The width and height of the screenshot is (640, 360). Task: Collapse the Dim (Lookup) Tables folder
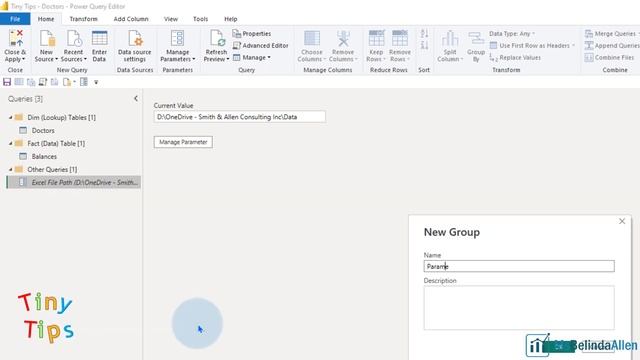(x=11, y=117)
